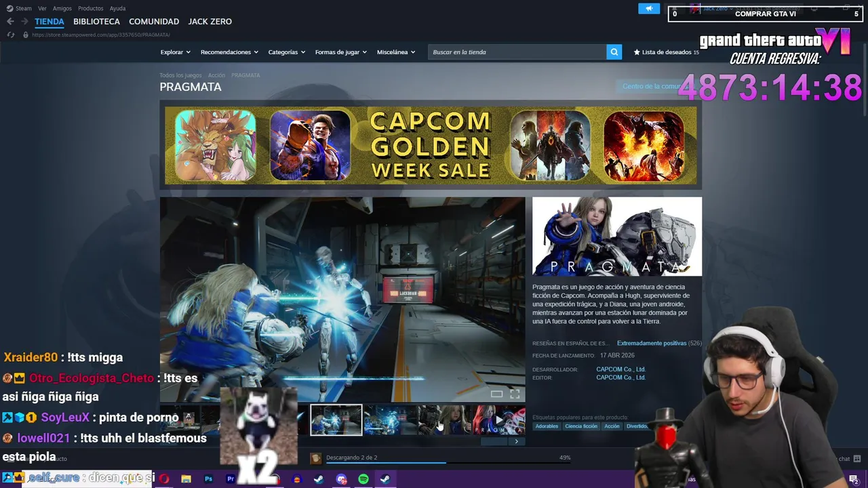
Task: Open the trailer in fullscreen
Action: (x=515, y=394)
